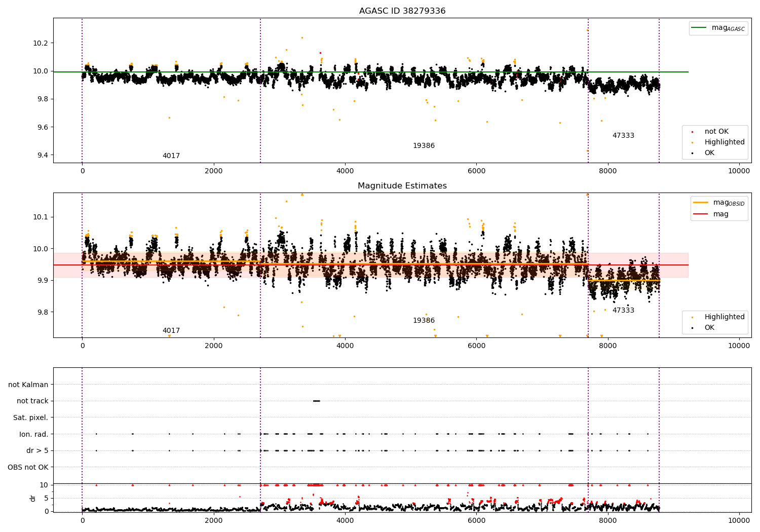Screen dimensions: 760x532
Task: Click red 'not OK' marker in top legend
Action: [x=693, y=132]
